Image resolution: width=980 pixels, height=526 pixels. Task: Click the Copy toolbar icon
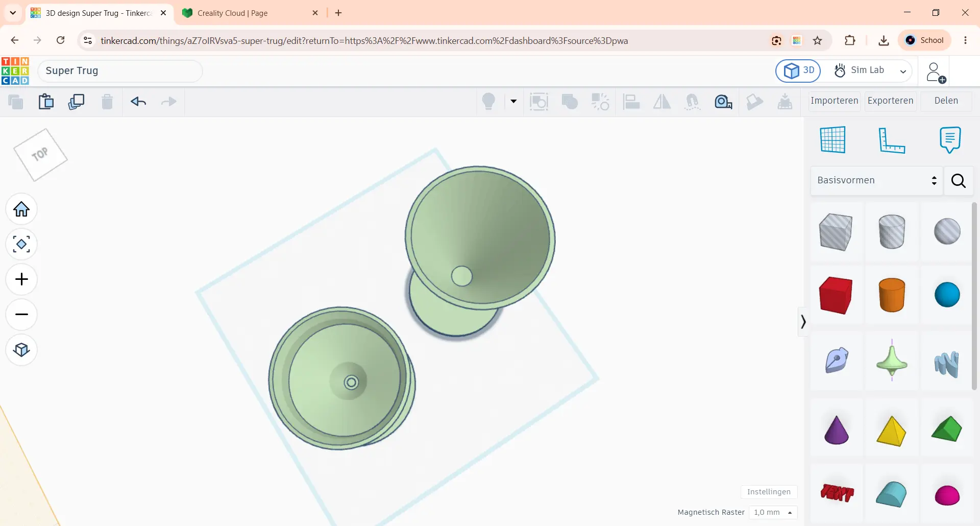tap(16, 102)
